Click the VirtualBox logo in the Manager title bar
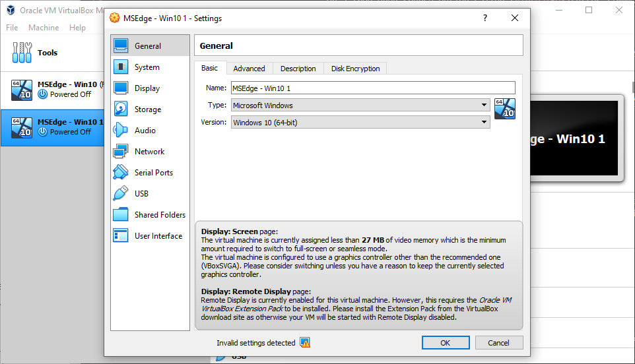Image resolution: width=635 pixels, height=364 pixels. [x=11, y=10]
